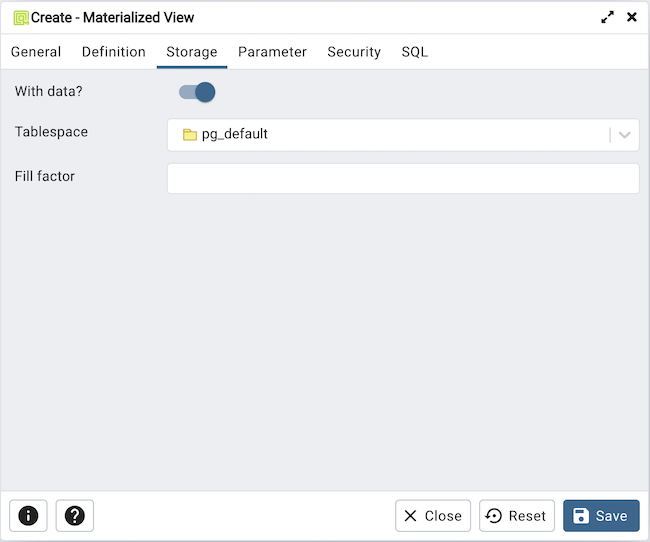Click the Create - Materialized View title text
The image size is (650, 542).
(113, 18)
